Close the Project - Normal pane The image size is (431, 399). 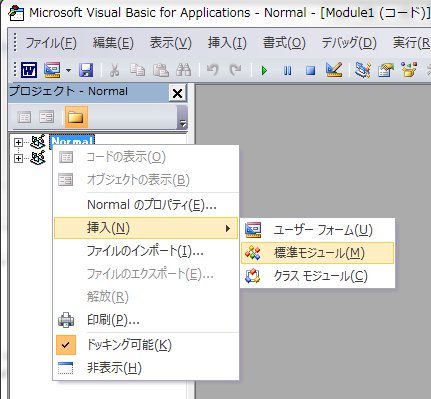pyautogui.click(x=177, y=93)
